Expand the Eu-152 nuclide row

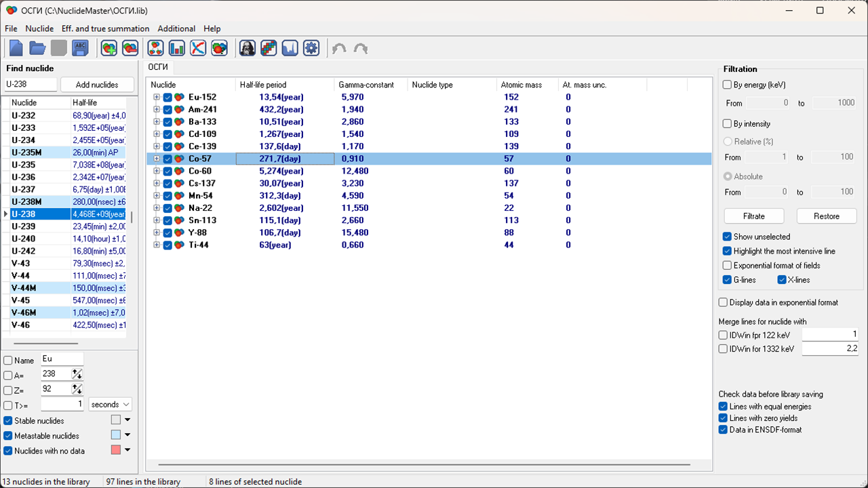[x=157, y=98]
